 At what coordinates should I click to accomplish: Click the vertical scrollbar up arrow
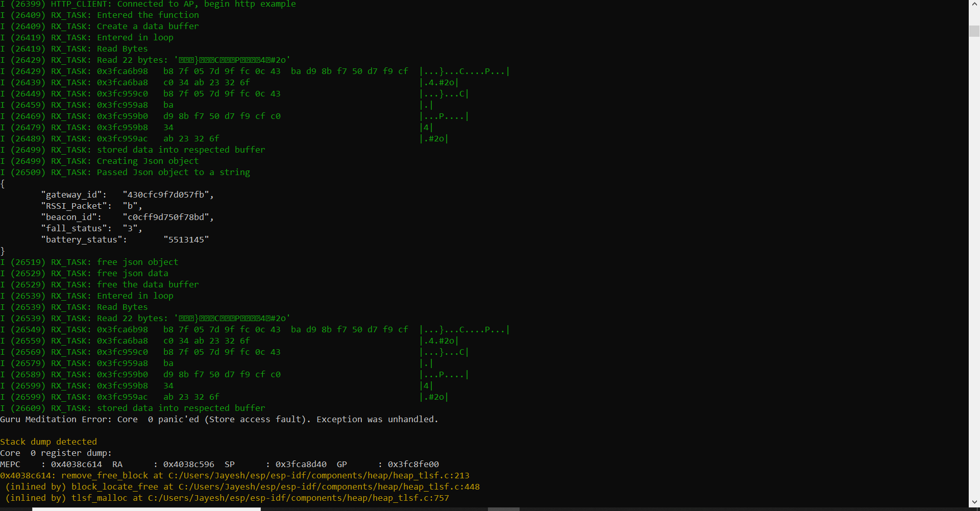pyautogui.click(x=974, y=5)
